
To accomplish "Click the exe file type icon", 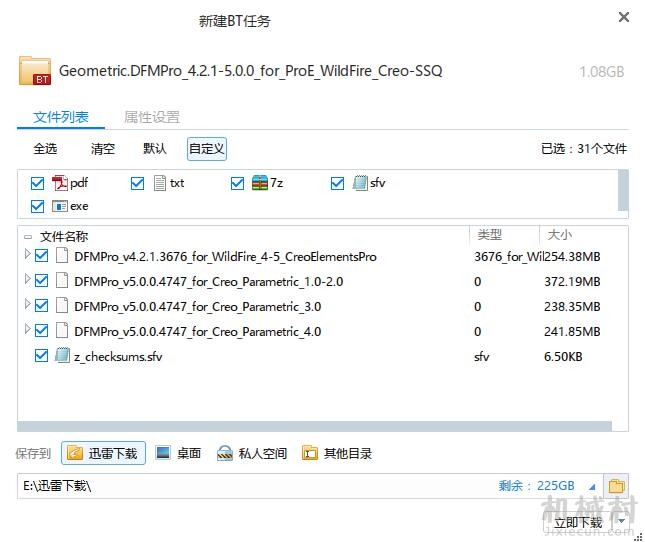I will coord(60,206).
